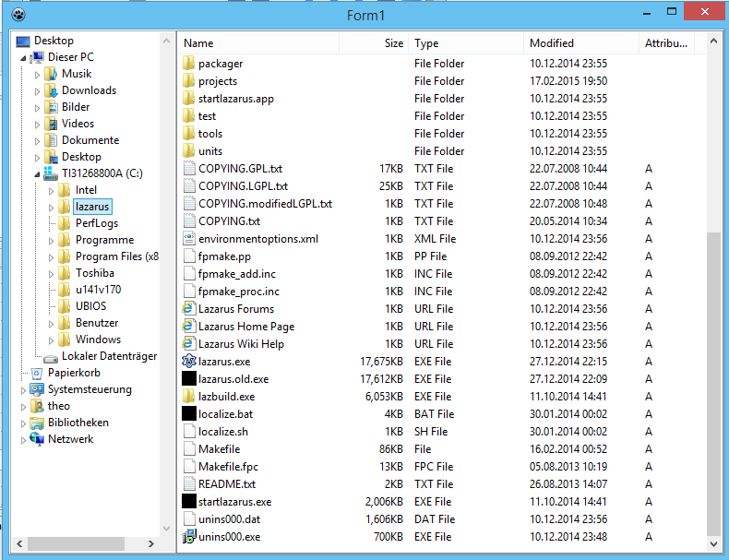Screen dimensions: 729x560
Task: Select the Intel folder in tree
Action: pyautogui.click(x=86, y=190)
